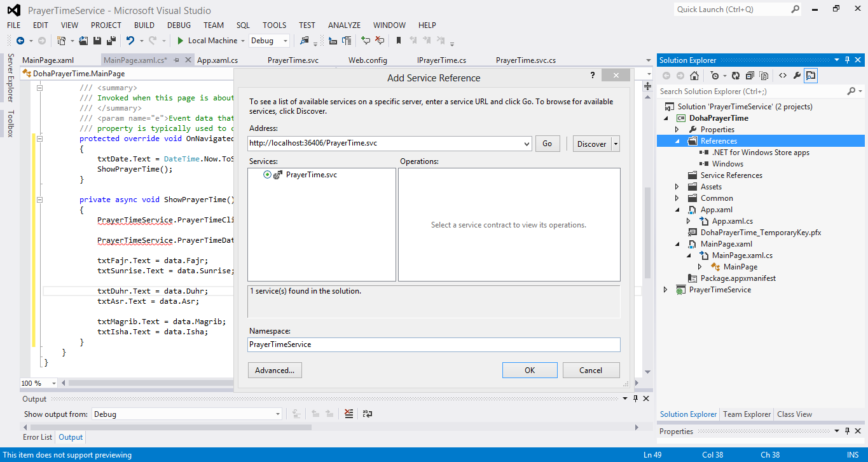868x462 pixels.
Task: Click the Discover button
Action: pos(592,144)
